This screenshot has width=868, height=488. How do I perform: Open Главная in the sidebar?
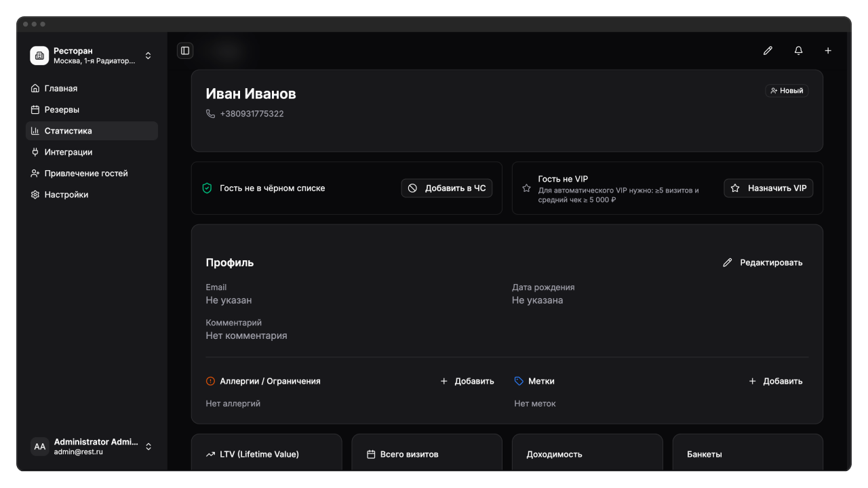coord(61,89)
